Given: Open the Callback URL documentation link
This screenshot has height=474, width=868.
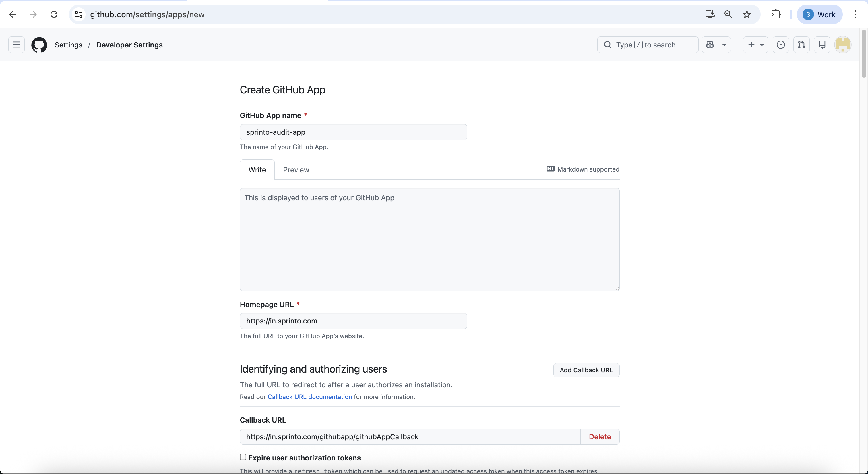Looking at the screenshot, I should click(310, 397).
